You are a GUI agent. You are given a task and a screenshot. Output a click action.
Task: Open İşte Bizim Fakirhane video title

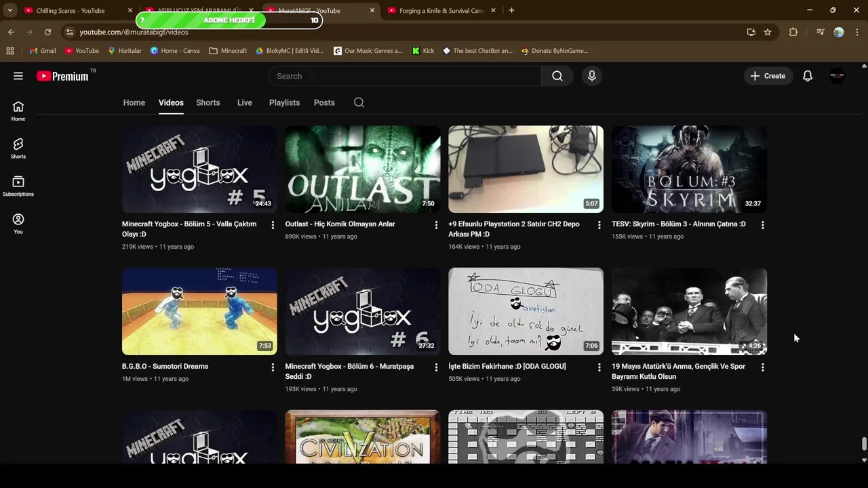tap(507, 366)
